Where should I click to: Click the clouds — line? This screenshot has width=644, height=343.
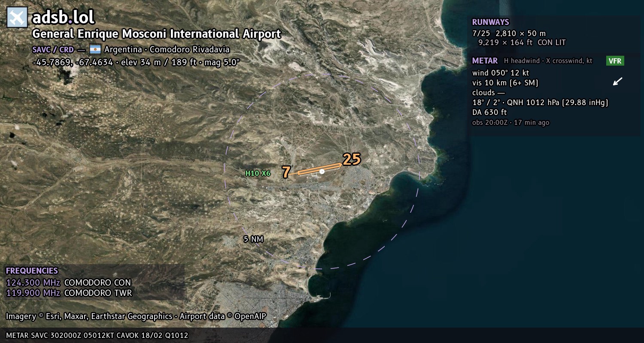click(x=489, y=93)
